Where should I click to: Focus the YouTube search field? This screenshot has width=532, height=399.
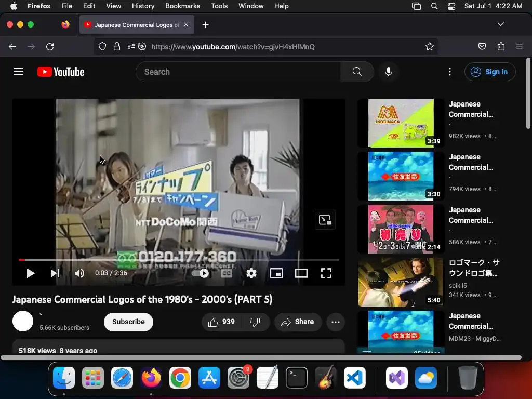pos(238,72)
